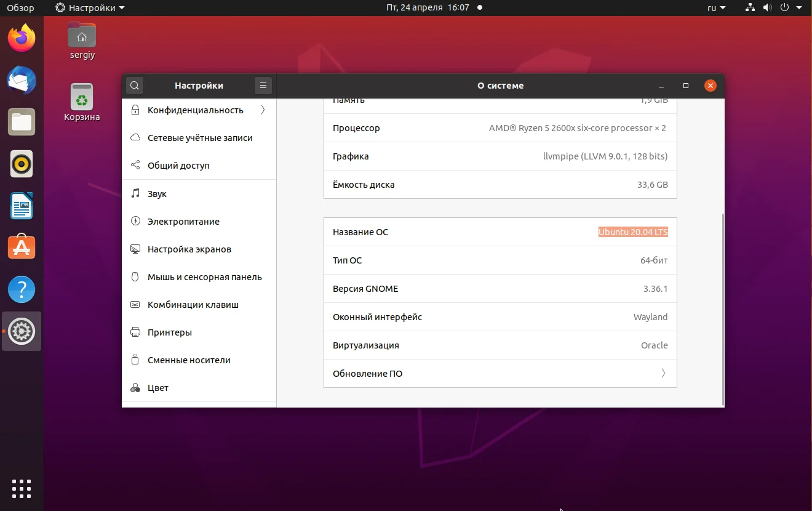Open the Обновление ПО row

tap(500, 373)
